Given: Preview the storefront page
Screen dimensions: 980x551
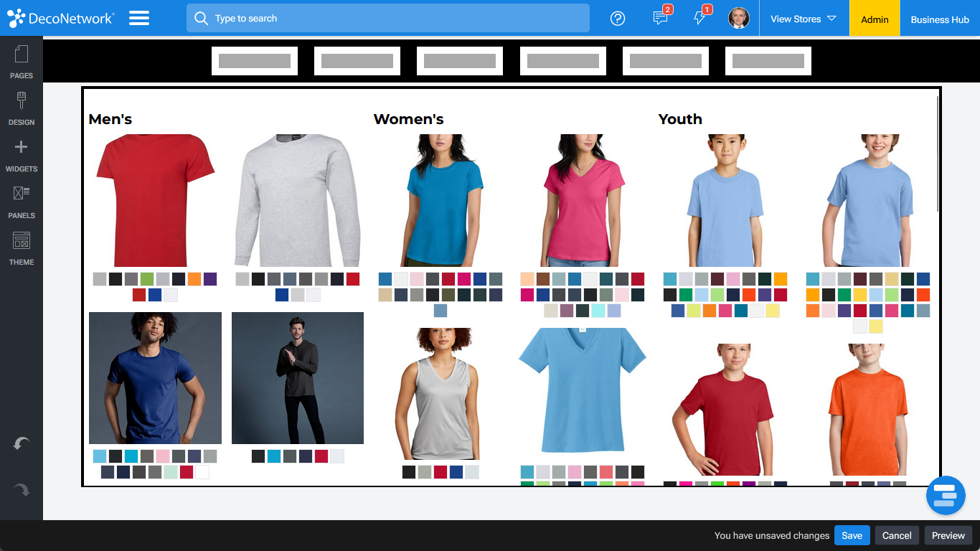Looking at the screenshot, I should coord(948,535).
